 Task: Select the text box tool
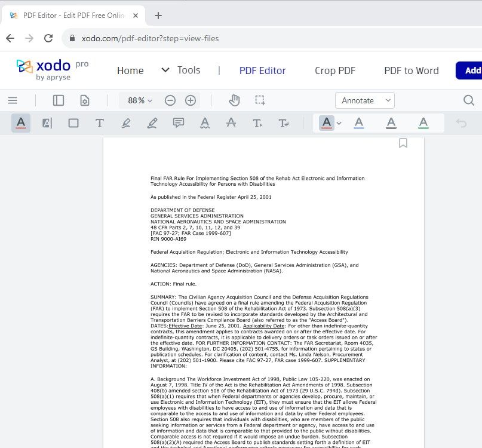100,122
